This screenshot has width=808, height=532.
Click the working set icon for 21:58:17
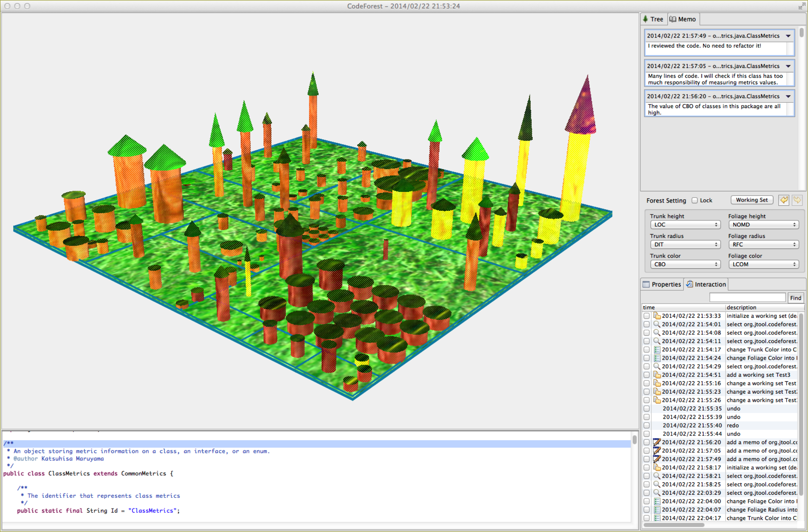coord(657,468)
